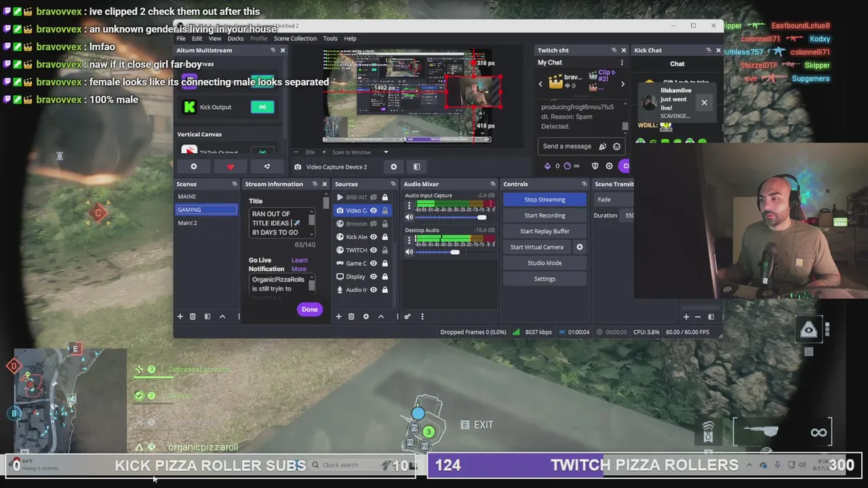Open the Edit menu
868x488 pixels.
[x=197, y=39]
